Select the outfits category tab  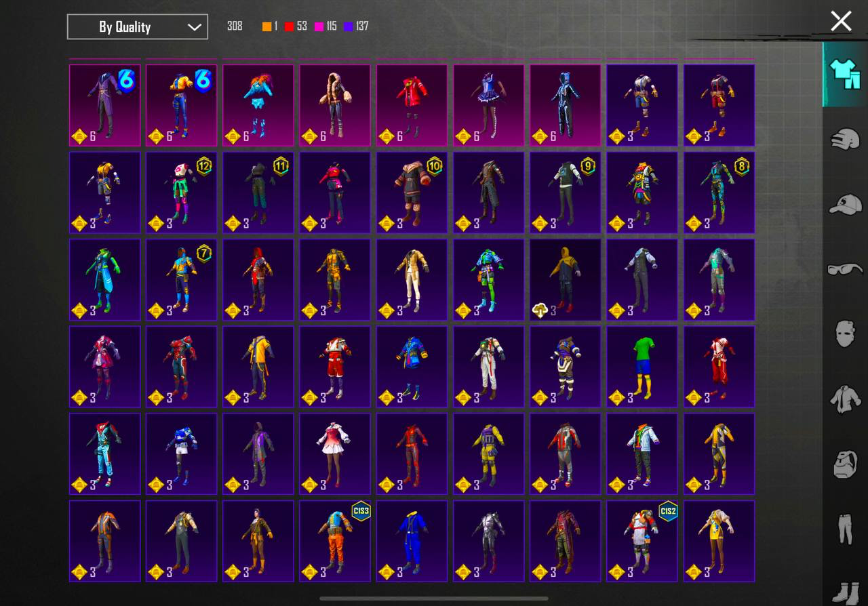pos(845,74)
